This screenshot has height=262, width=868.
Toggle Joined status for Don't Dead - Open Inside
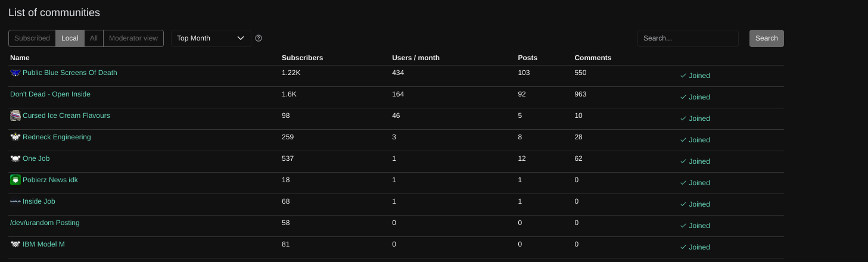click(695, 97)
